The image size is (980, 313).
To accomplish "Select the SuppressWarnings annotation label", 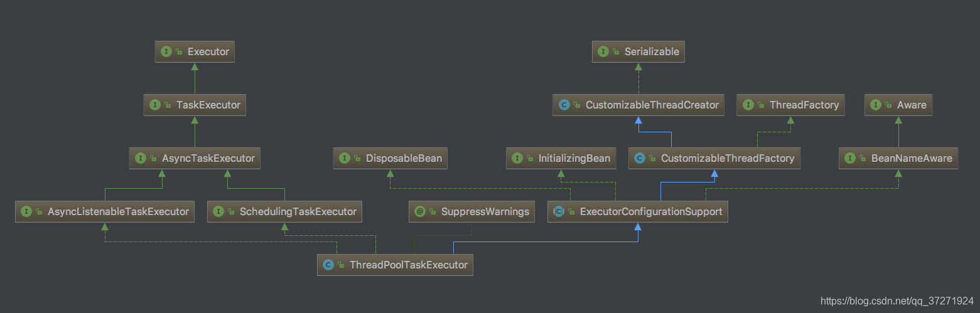I will click(485, 211).
